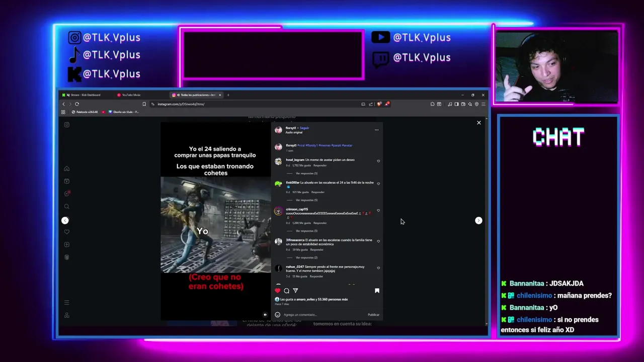Open the profile avatar in sidebar

tap(66, 257)
